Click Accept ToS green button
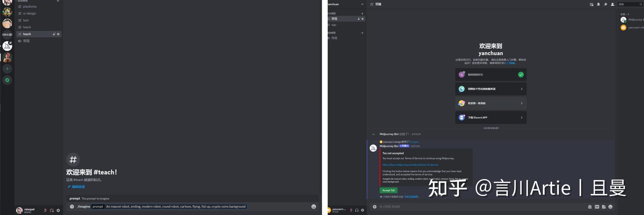This screenshot has width=644, height=215. pos(389,190)
